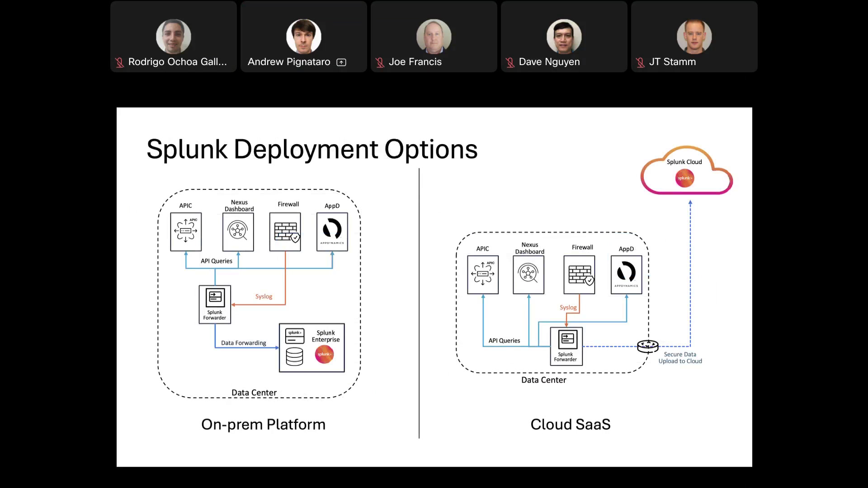
Task: Click the on-prem Nexus Dashboard icon
Action: (238, 232)
